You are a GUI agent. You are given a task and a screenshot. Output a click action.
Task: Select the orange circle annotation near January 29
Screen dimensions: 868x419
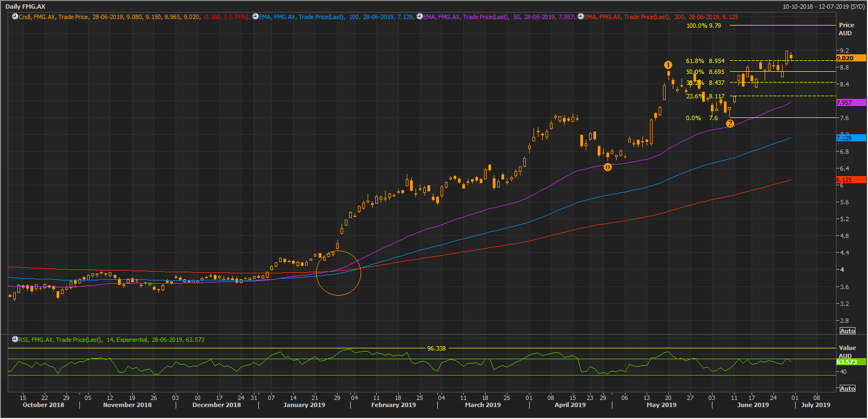point(338,273)
